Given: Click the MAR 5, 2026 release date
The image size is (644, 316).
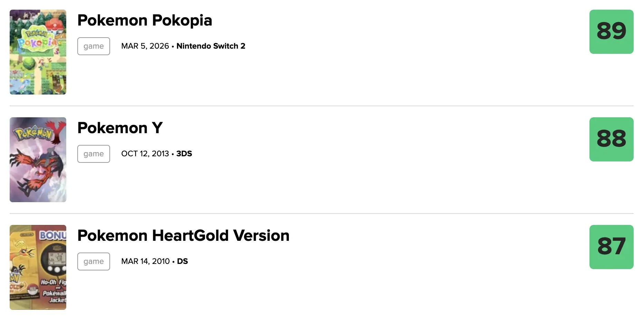Looking at the screenshot, I should coord(145,46).
